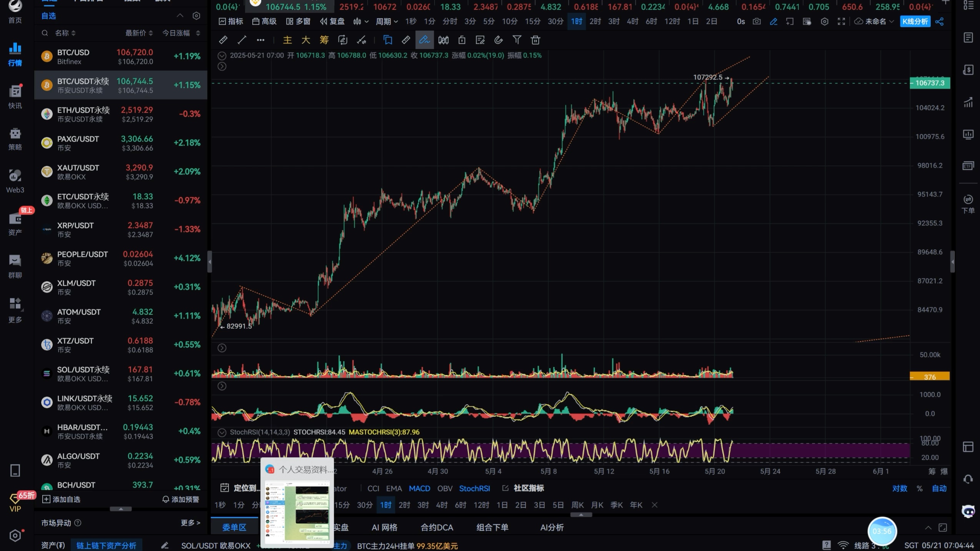Toggle 指标 indicators checkbox
Viewport: 980px width, 551px height.
(231, 22)
